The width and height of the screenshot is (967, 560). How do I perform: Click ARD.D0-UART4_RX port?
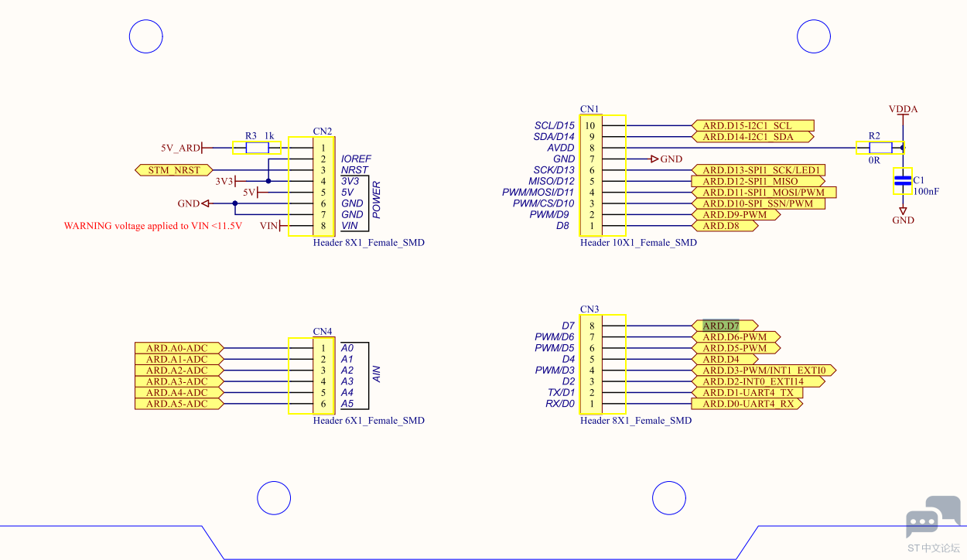click(748, 404)
